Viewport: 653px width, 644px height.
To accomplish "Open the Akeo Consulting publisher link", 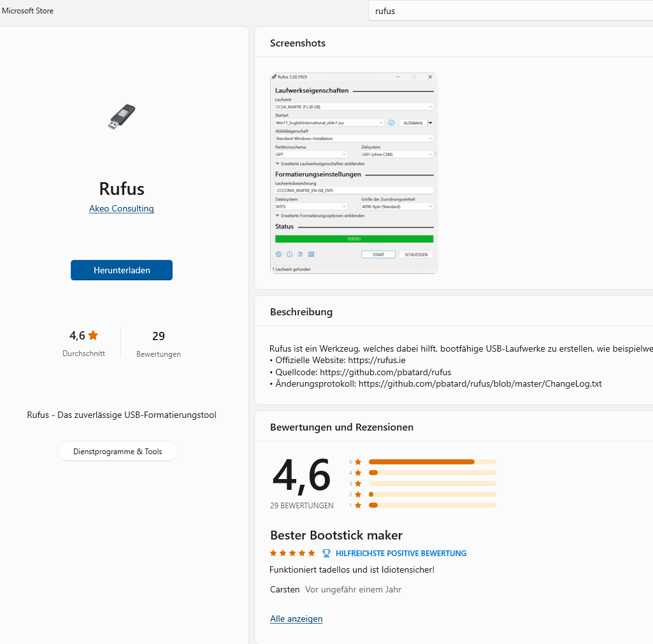I will point(122,208).
